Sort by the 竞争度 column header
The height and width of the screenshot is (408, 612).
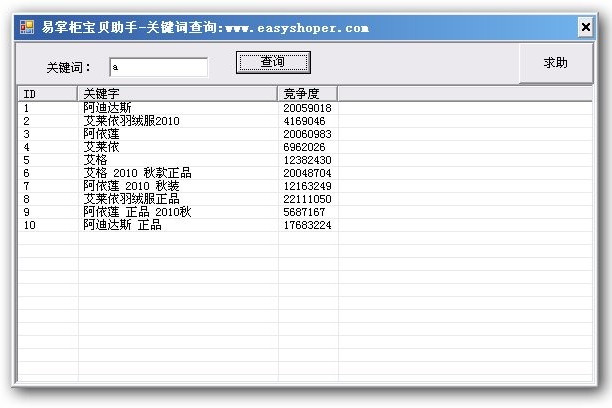[308, 94]
